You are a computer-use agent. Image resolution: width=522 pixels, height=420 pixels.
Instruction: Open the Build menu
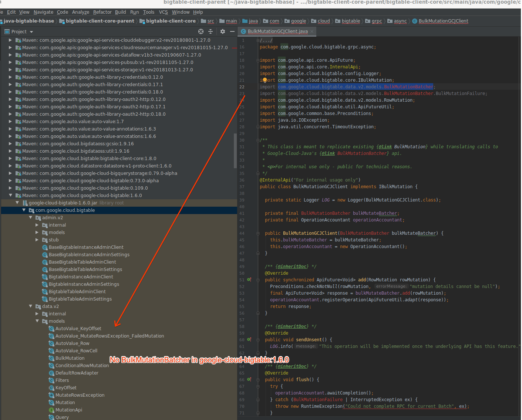coord(121,12)
